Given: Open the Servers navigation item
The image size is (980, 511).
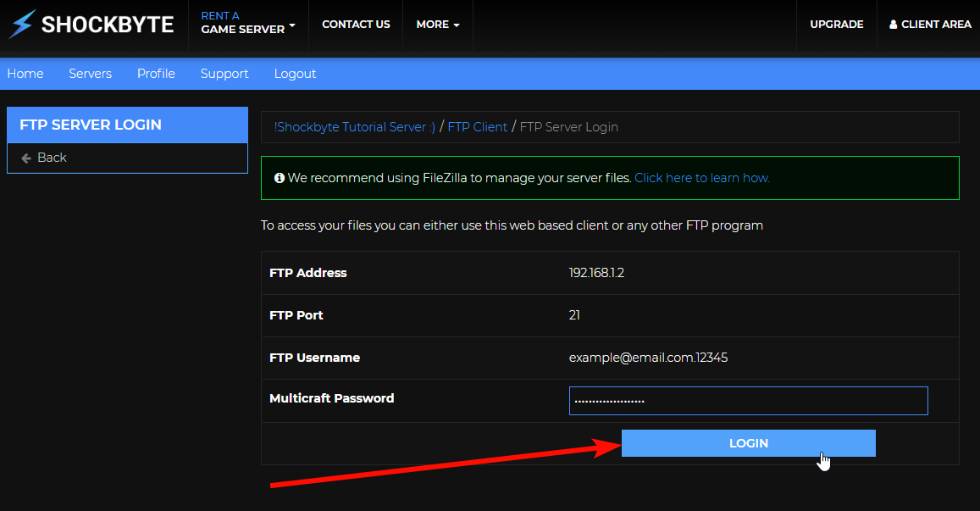Looking at the screenshot, I should coord(90,74).
